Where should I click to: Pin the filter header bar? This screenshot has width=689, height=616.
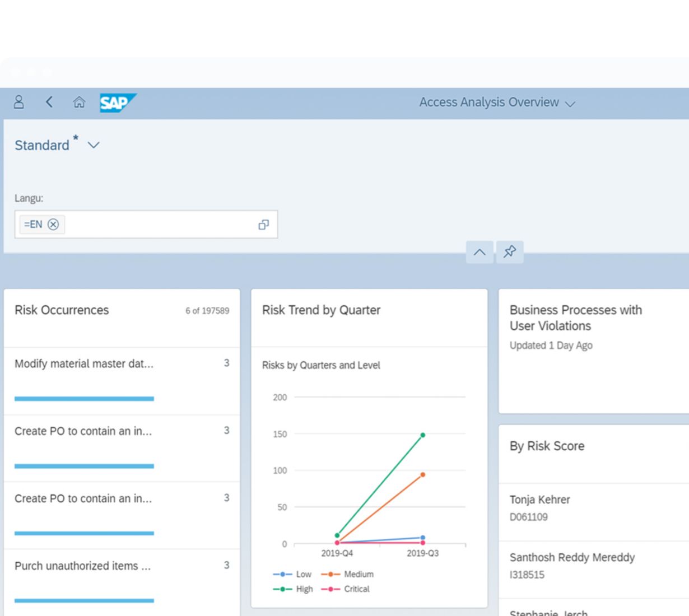509,252
